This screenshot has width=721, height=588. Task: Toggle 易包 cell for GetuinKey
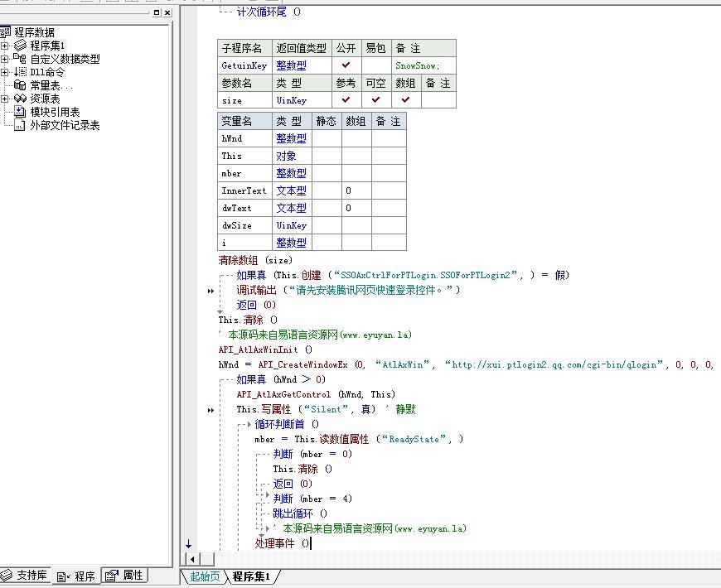tap(376, 65)
